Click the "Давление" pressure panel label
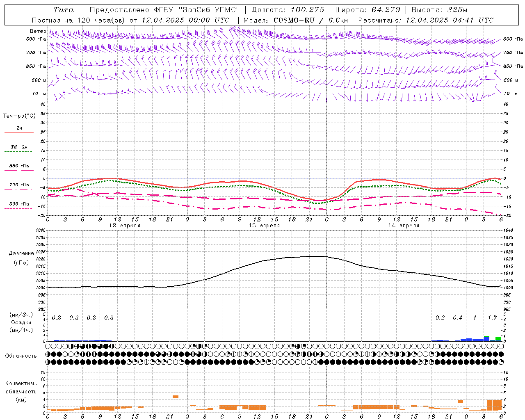Image resolution: width=525 pixels, height=420 pixels. (x=21, y=253)
